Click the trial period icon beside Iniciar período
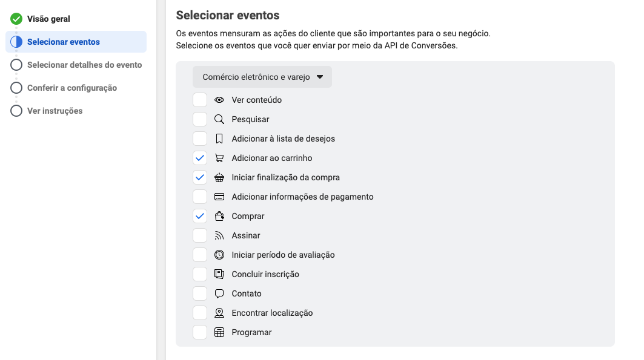 click(x=219, y=254)
